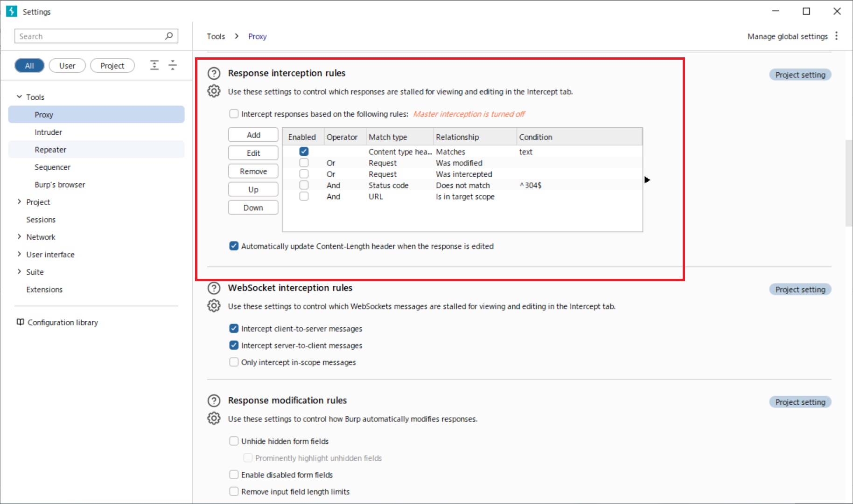This screenshot has height=504, width=853.
Task: Click the Remove rule button
Action: click(253, 171)
